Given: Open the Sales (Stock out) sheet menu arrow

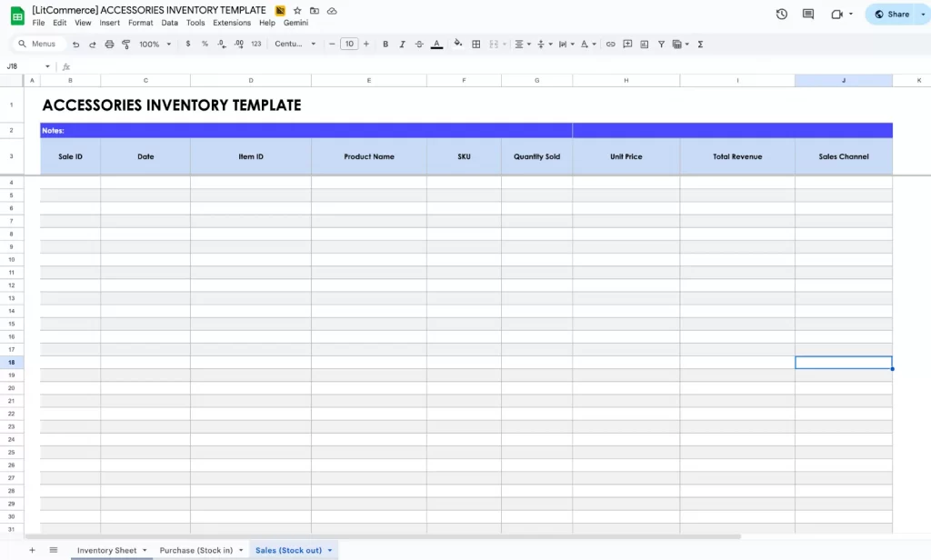Looking at the screenshot, I should pyautogui.click(x=330, y=550).
